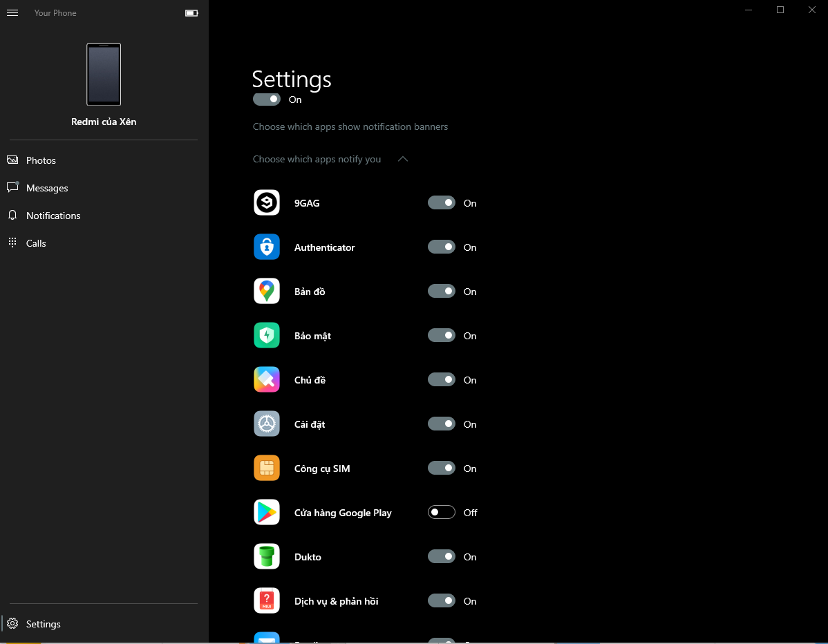Switch off Chủ đề notifications
The image size is (828, 644).
pos(442,379)
